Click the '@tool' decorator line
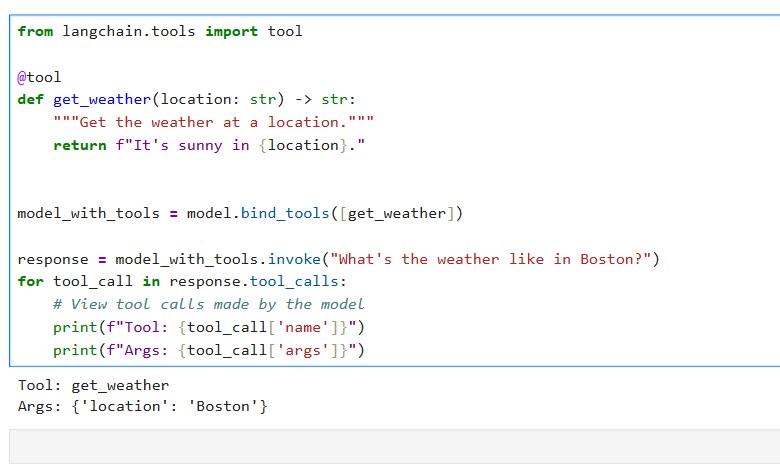 [39, 77]
